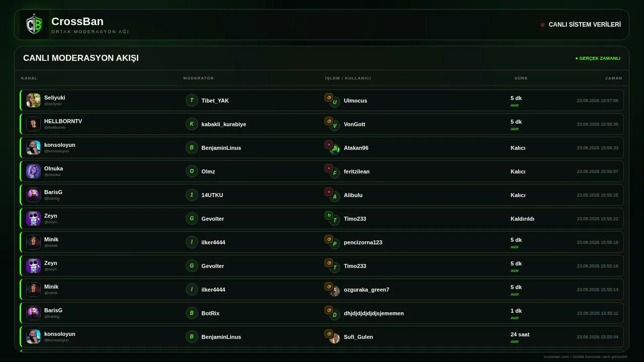Screen dimensions: 644x362
Task: Click the timeout icon beside Ulmocus
Action: (329, 98)
